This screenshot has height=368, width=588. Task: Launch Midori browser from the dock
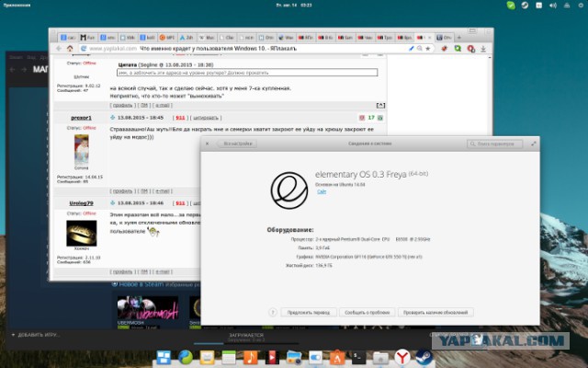point(186,357)
